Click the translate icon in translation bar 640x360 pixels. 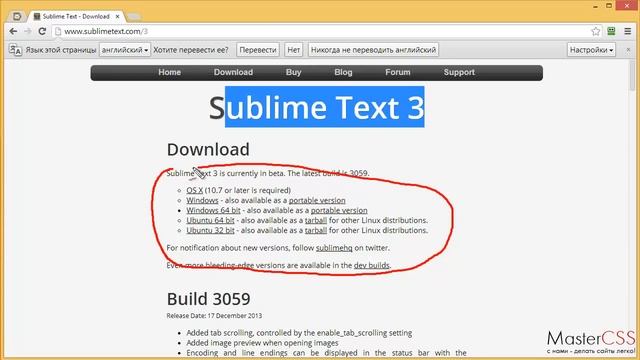click(15, 50)
